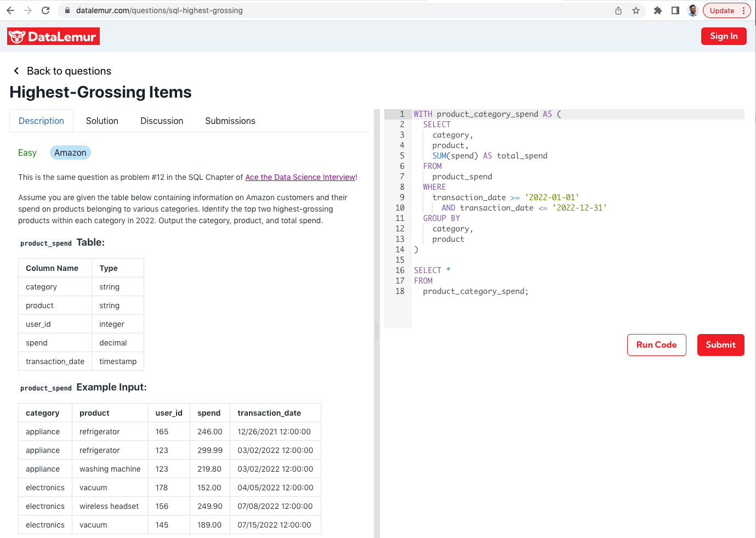
Task: Open the Back to questions link
Action: [x=69, y=71]
